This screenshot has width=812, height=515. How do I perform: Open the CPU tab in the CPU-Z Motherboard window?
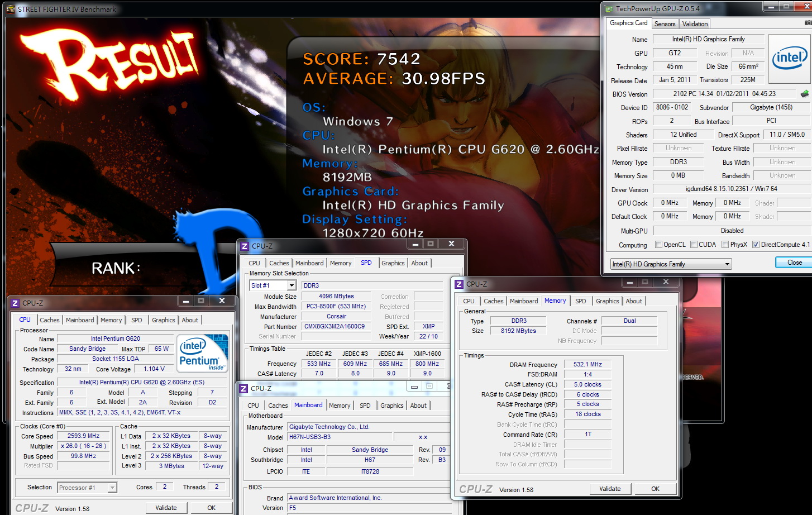pyautogui.click(x=253, y=406)
